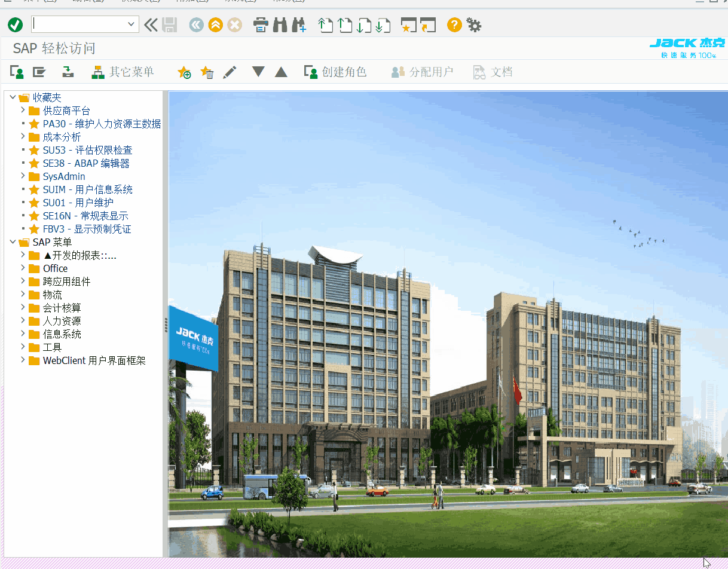Expand the SysAdmin folder

click(x=23, y=176)
